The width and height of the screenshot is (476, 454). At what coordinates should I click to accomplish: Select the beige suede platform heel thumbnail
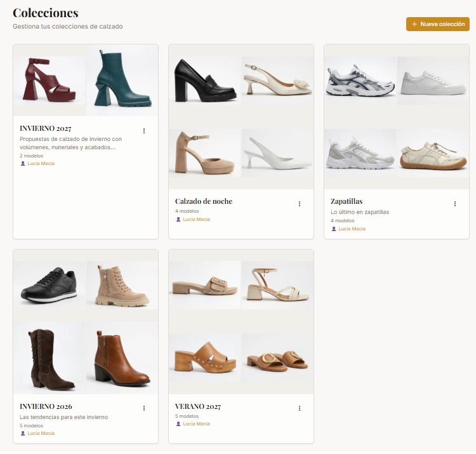click(x=205, y=153)
